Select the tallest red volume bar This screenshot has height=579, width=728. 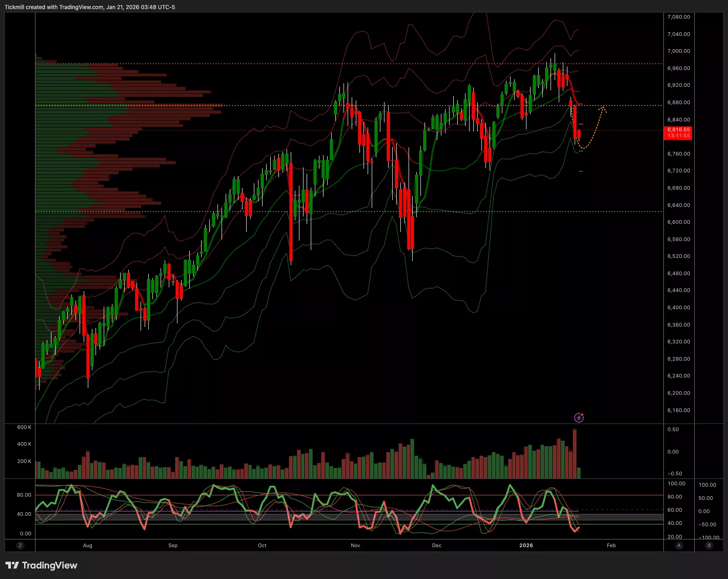click(x=575, y=453)
